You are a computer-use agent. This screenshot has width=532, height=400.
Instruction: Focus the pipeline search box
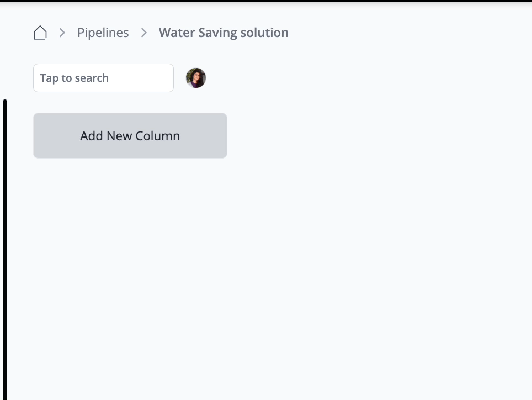tap(103, 78)
